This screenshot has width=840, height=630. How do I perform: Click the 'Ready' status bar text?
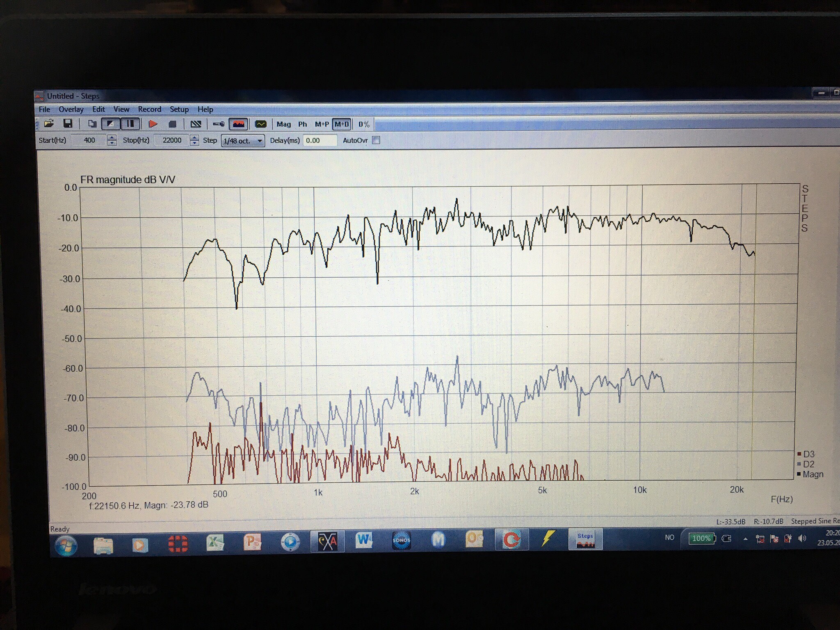[x=60, y=529]
